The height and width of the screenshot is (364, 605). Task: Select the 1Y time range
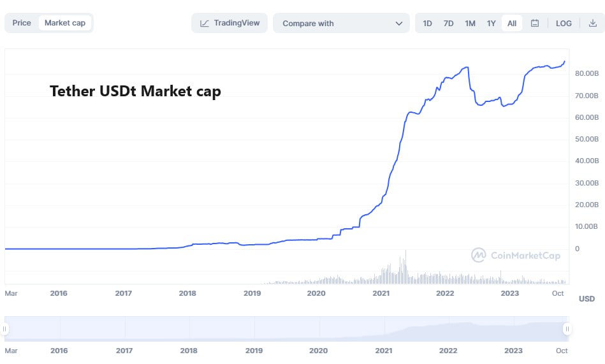click(x=491, y=23)
